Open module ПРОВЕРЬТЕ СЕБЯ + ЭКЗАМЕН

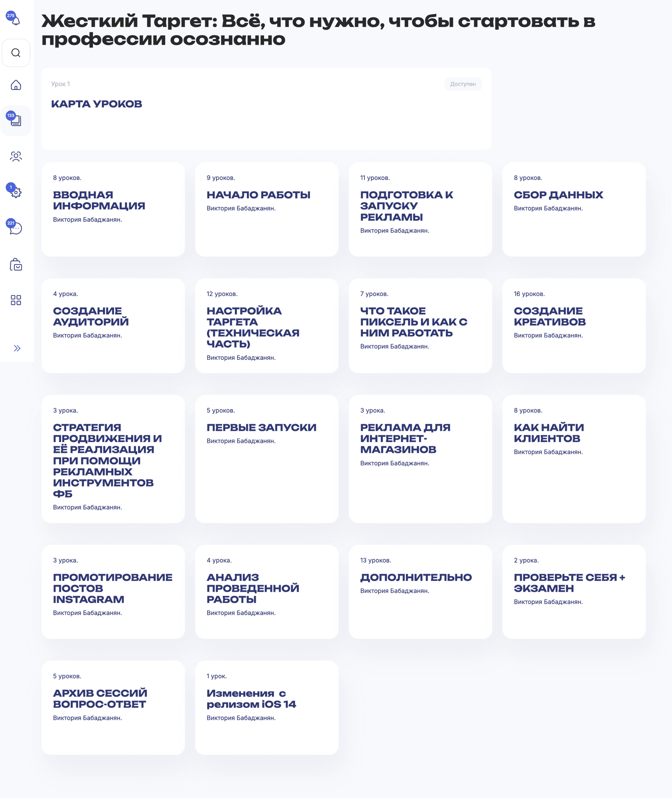tap(573, 592)
